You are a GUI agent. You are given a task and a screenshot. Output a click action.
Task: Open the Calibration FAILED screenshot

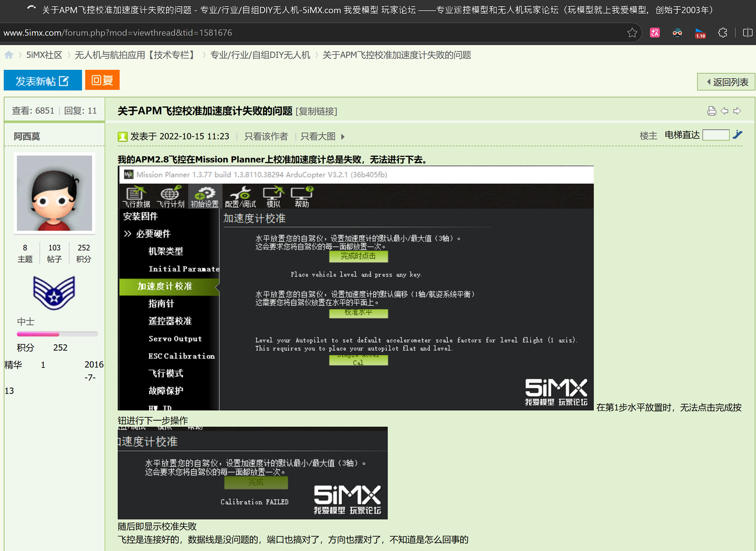253,473
